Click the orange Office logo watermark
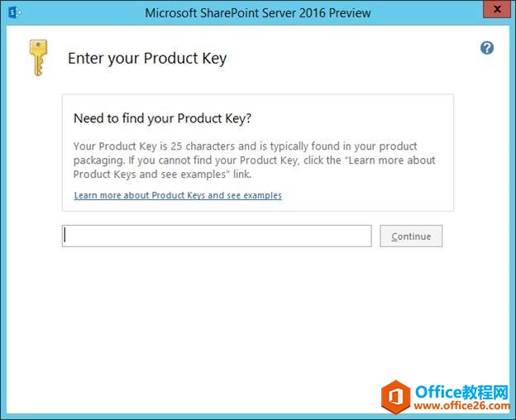 pyautogui.click(x=395, y=397)
